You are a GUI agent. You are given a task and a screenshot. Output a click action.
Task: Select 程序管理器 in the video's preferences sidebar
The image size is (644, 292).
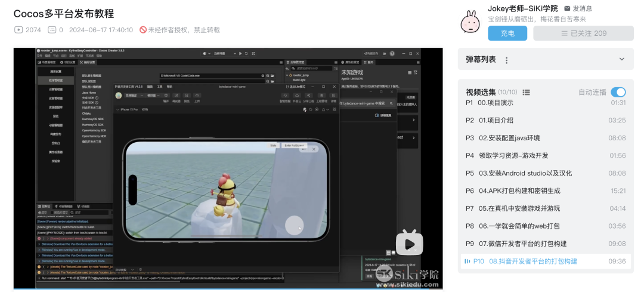point(55,80)
